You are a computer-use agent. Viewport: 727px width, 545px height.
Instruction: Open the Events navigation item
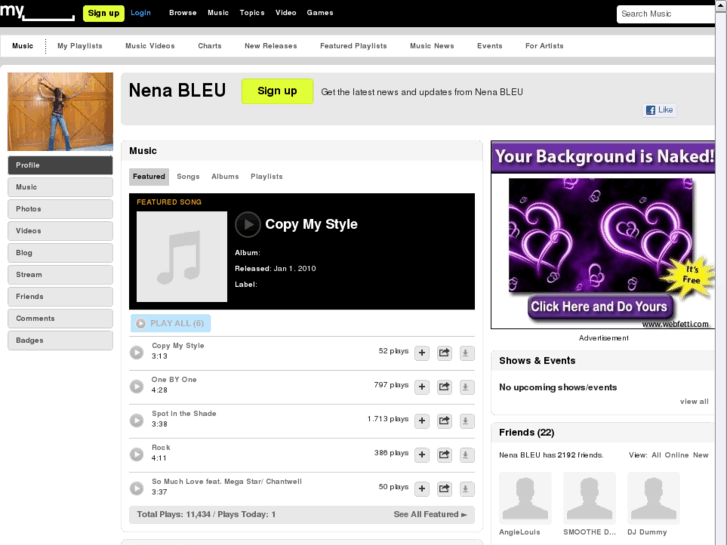490,46
